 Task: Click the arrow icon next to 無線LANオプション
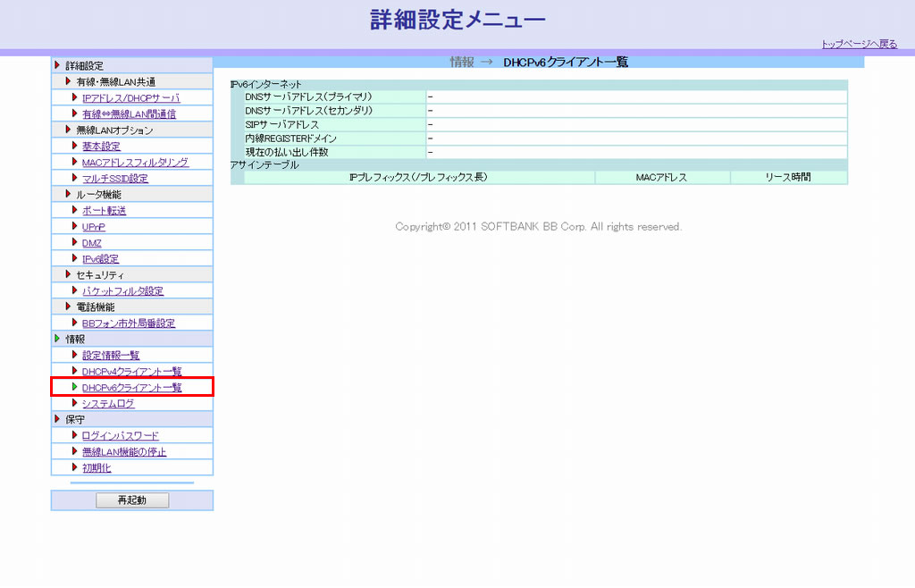[68, 130]
